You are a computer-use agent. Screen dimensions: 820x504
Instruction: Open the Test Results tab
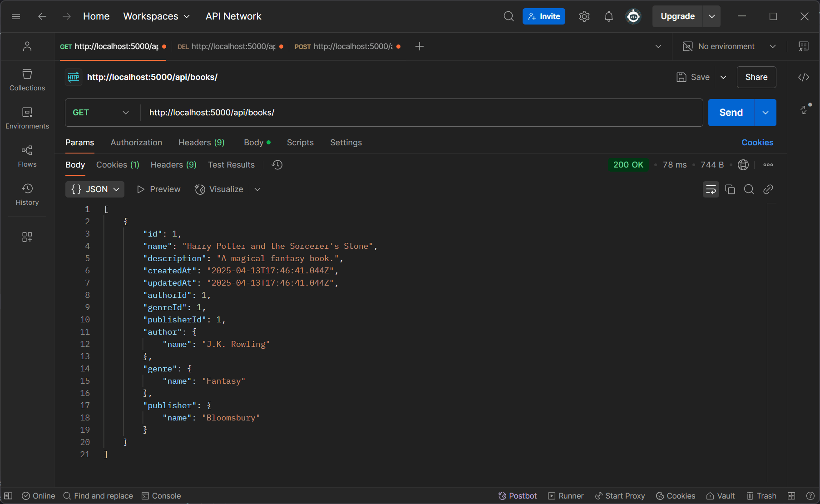231,165
